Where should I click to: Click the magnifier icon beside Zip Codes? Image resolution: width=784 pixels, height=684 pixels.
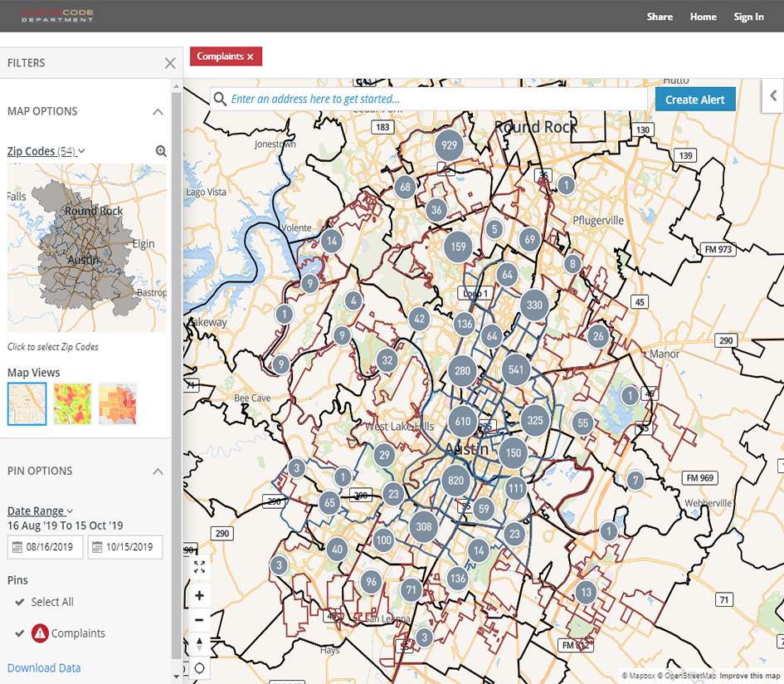[x=161, y=151]
